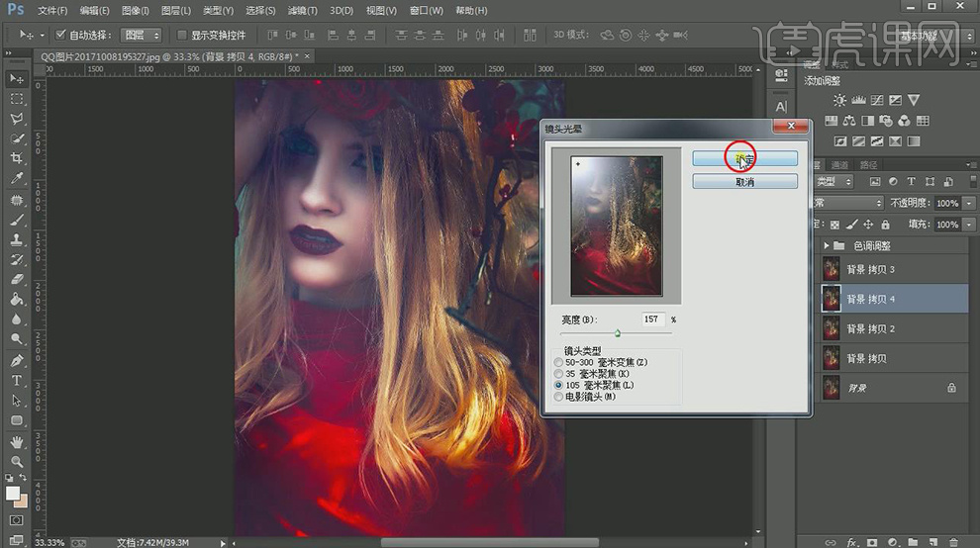Choose the 35 毫米聚焦 lens option
Image resolution: width=980 pixels, height=548 pixels.
pos(559,374)
